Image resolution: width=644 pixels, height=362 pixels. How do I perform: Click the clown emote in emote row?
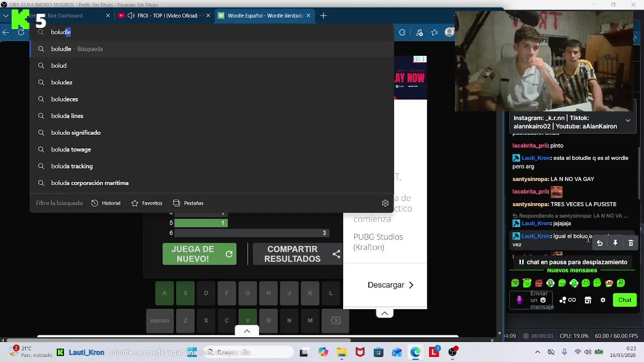pyautogui.click(x=609, y=283)
